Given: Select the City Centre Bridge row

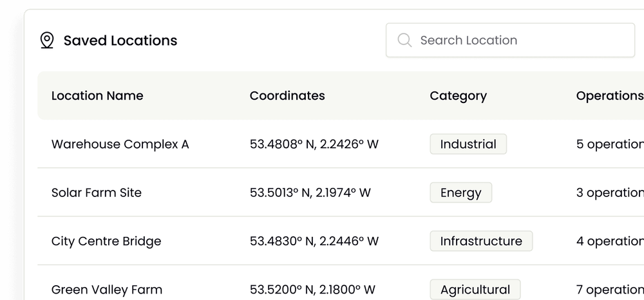Looking at the screenshot, I should 106,241.
